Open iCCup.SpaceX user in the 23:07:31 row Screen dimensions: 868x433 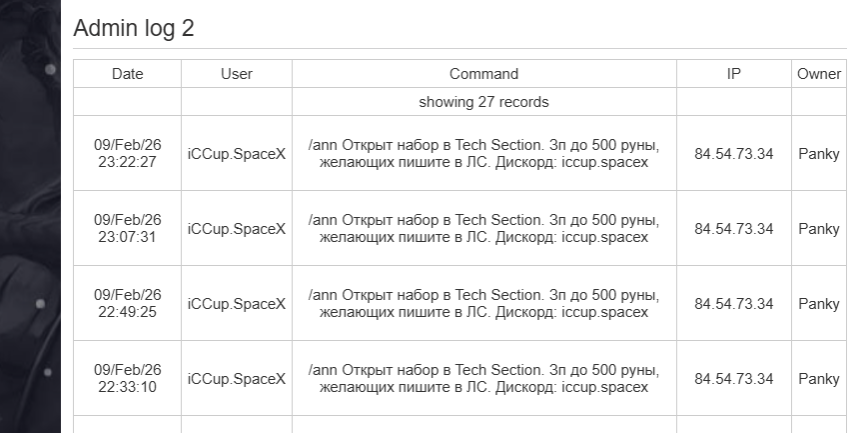tap(237, 229)
